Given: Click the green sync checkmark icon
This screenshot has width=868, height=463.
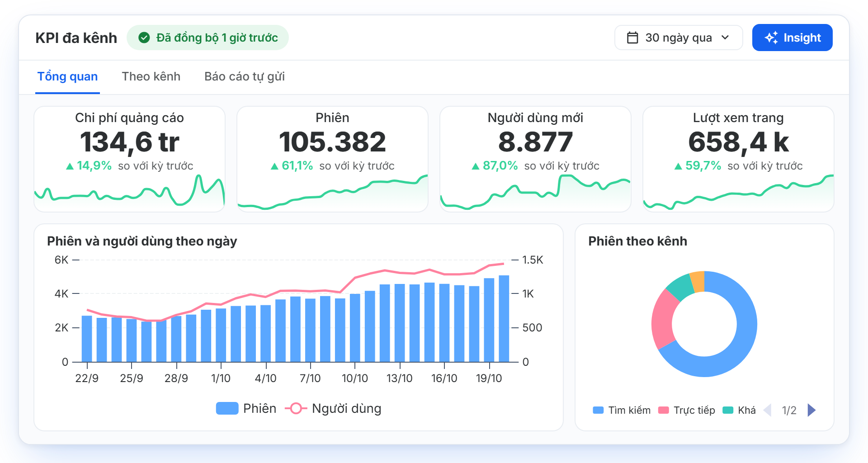Looking at the screenshot, I should tap(144, 38).
